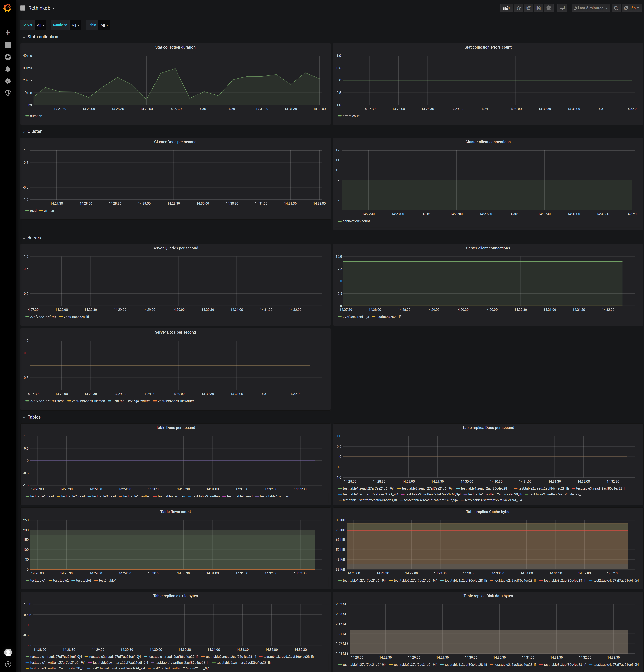
Task: Star this dashboard as favorite
Action: (519, 8)
